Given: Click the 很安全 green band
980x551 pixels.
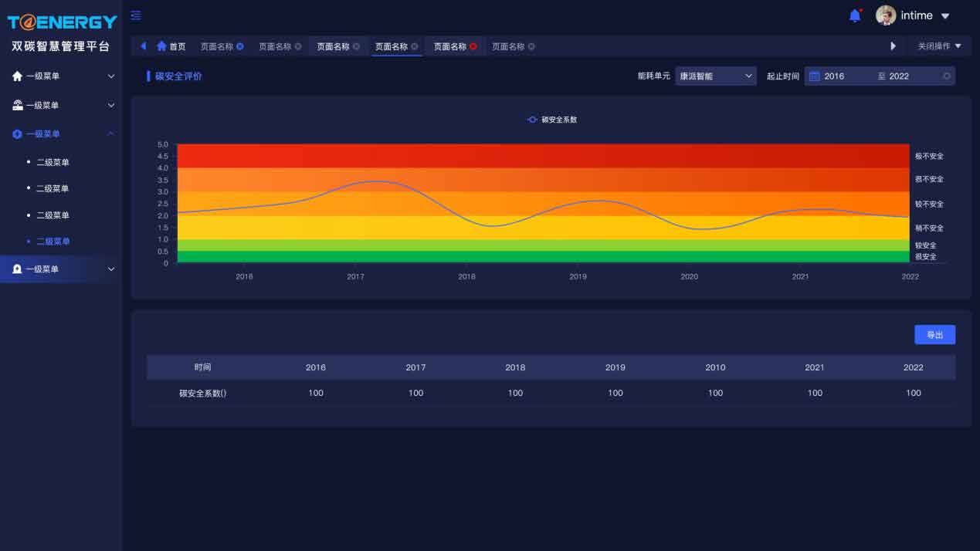Looking at the screenshot, I should click(x=544, y=256).
